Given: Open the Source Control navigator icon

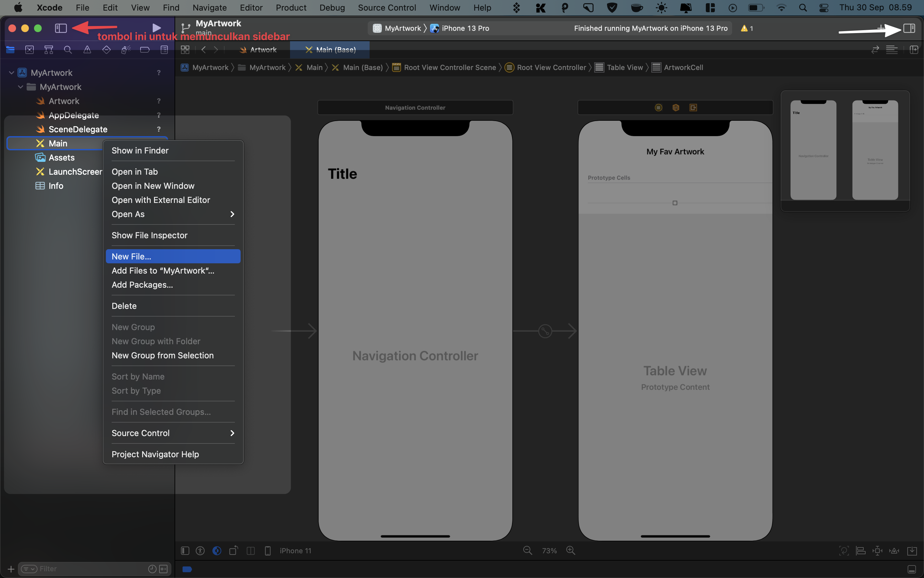Looking at the screenshot, I should pyautogui.click(x=30, y=50).
